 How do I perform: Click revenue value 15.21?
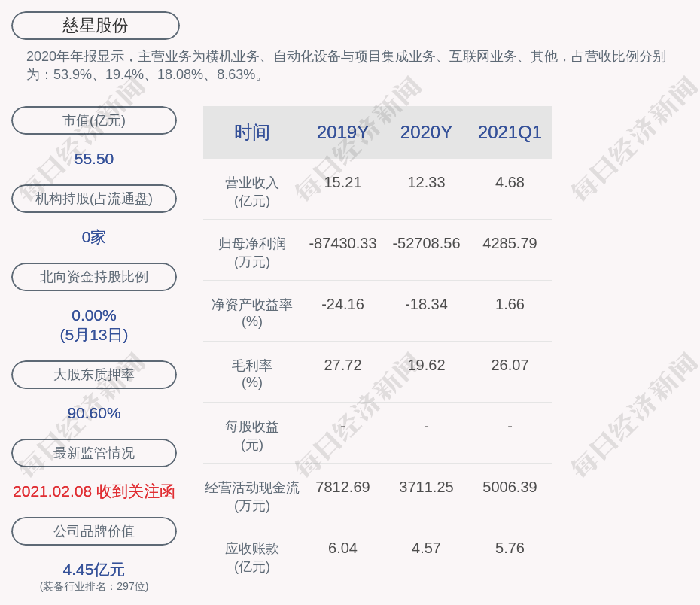click(x=342, y=183)
